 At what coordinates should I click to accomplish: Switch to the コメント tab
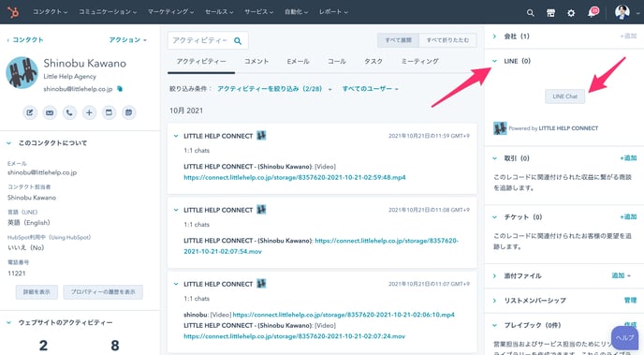(x=256, y=61)
